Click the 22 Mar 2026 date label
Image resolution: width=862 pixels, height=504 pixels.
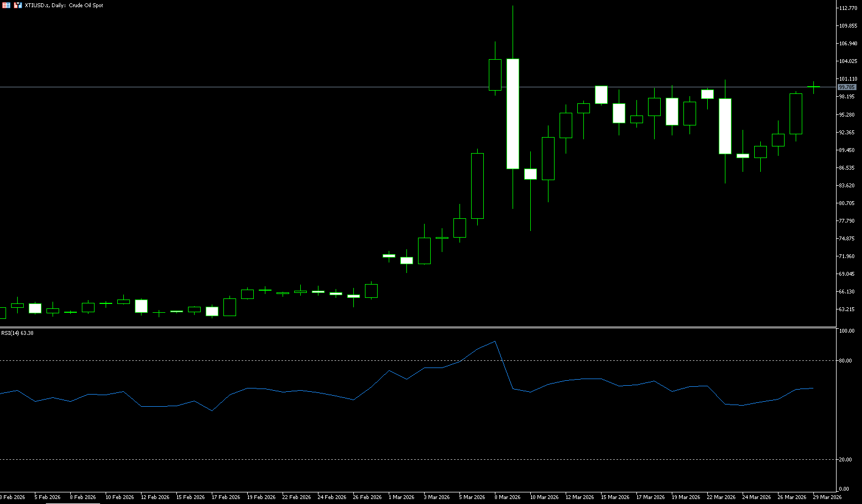pos(721,497)
